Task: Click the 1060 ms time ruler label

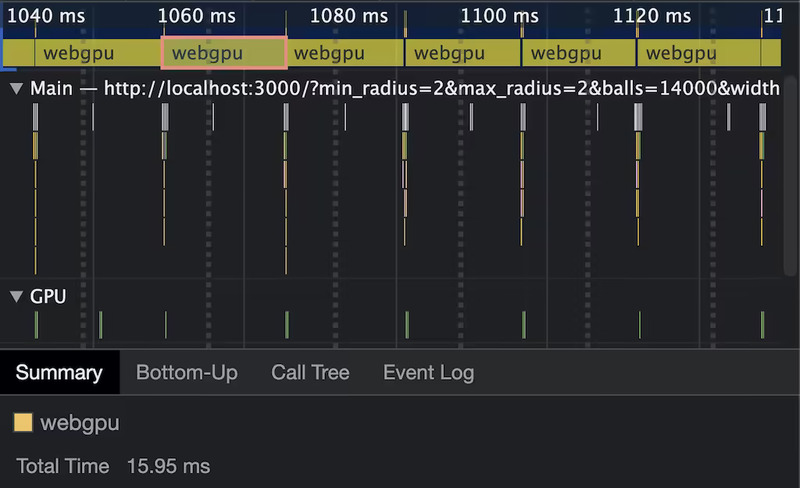Action: tap(197, 16)
